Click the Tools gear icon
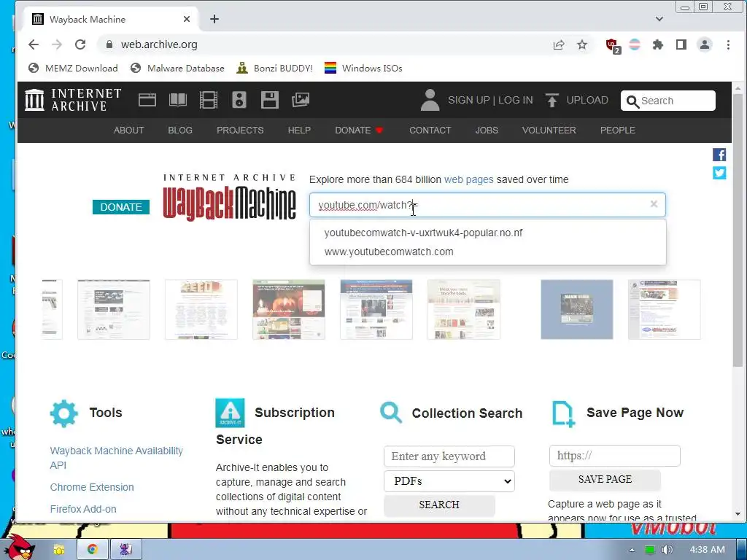 point(64,413)
